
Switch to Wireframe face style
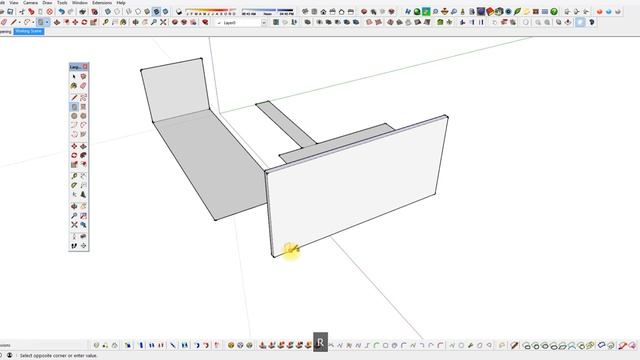[129, 12]
